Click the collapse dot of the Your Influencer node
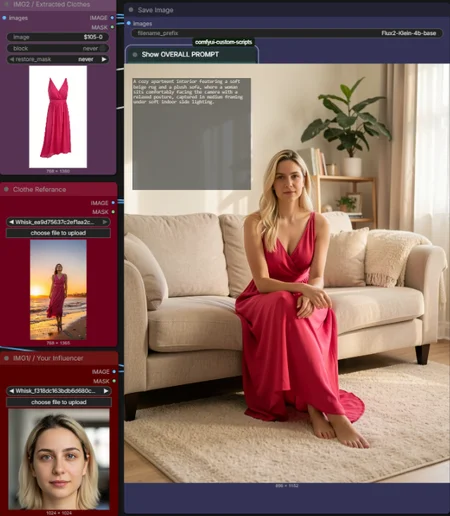Screen dimensions: 450x516 (6, 358)
